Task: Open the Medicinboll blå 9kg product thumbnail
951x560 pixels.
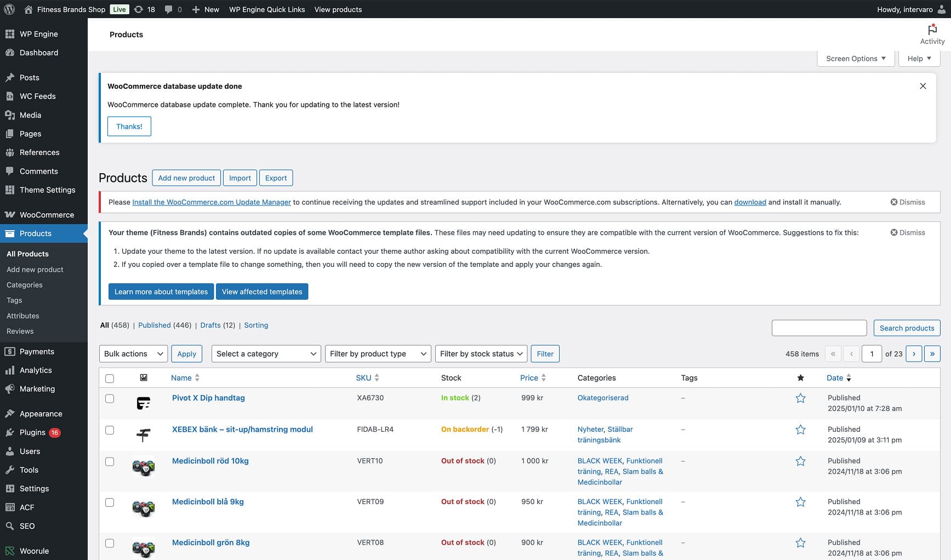Action: point(143,507)
